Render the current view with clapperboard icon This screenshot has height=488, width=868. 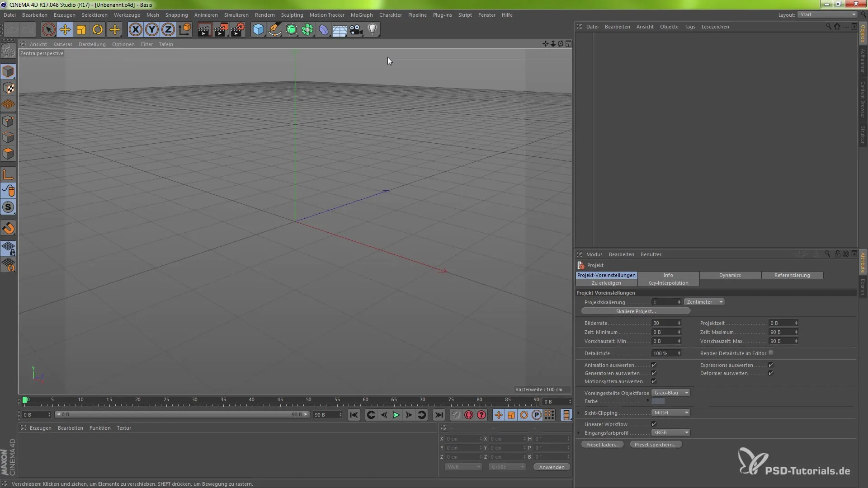[204, 30]
